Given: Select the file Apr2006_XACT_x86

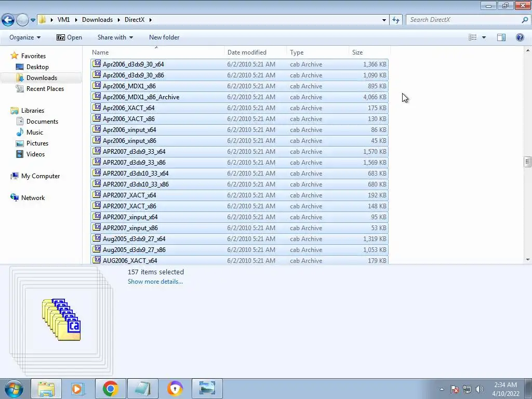Looking at the screenshot, I should pyautogui.click(x=240, y=119).
